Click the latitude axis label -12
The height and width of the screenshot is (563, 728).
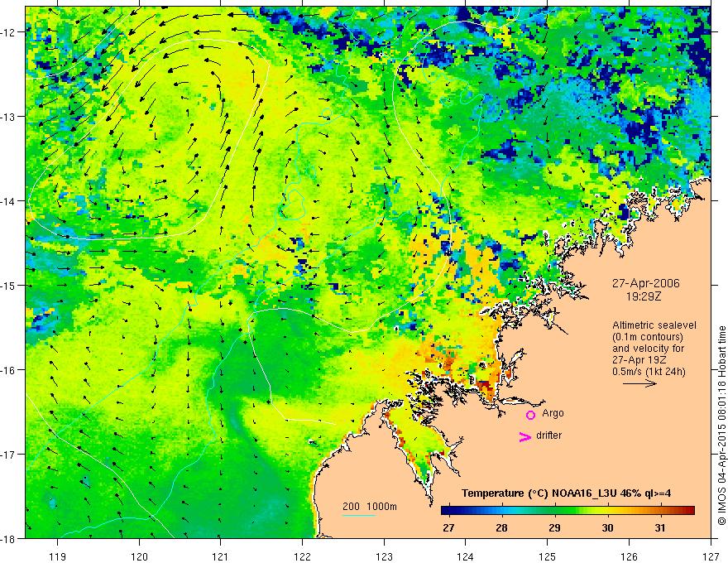(8, 32)
